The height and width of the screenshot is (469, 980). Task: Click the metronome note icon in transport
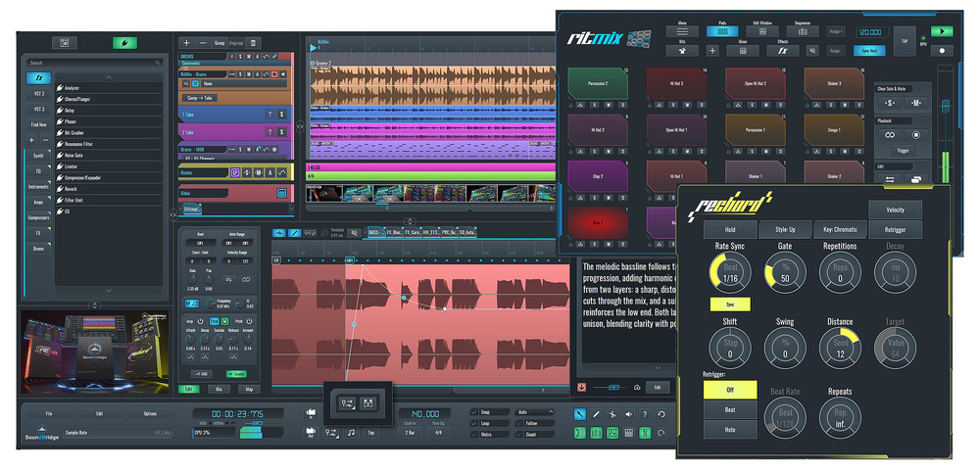[352, 431]
